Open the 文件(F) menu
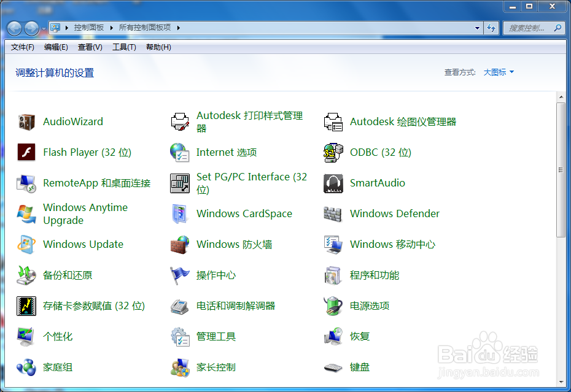The width and height of the screenshot is (571, 392). 22,47
